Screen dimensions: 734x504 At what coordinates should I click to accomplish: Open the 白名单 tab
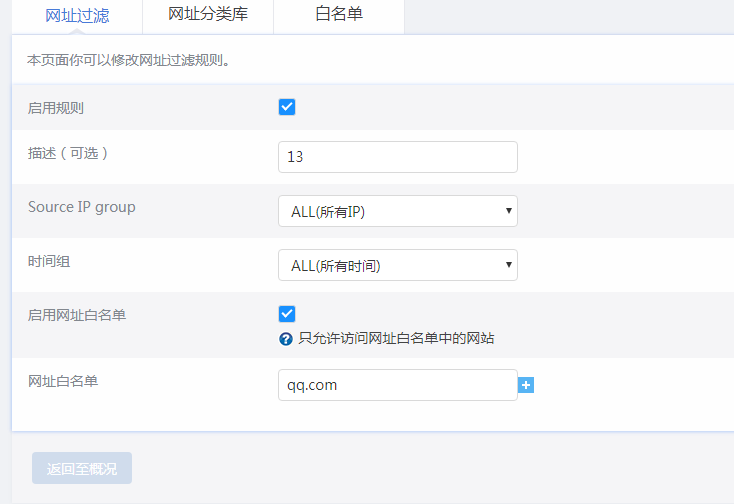coord(339,15)
